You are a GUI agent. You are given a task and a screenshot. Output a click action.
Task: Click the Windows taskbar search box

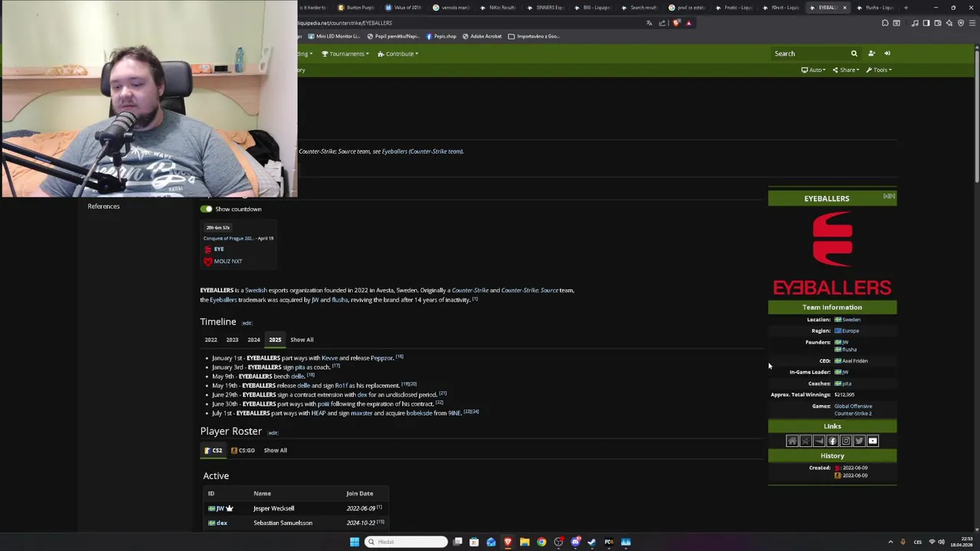coord(407,542)
